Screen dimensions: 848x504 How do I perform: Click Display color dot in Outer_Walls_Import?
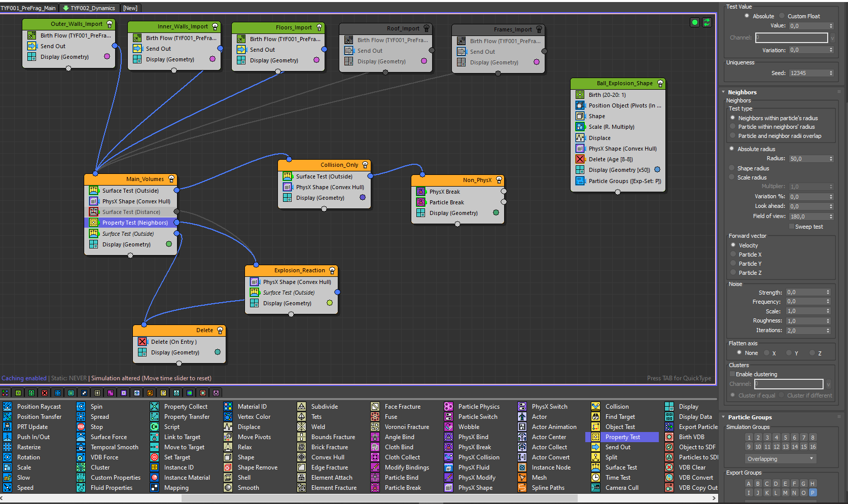[x=107, y=57]
